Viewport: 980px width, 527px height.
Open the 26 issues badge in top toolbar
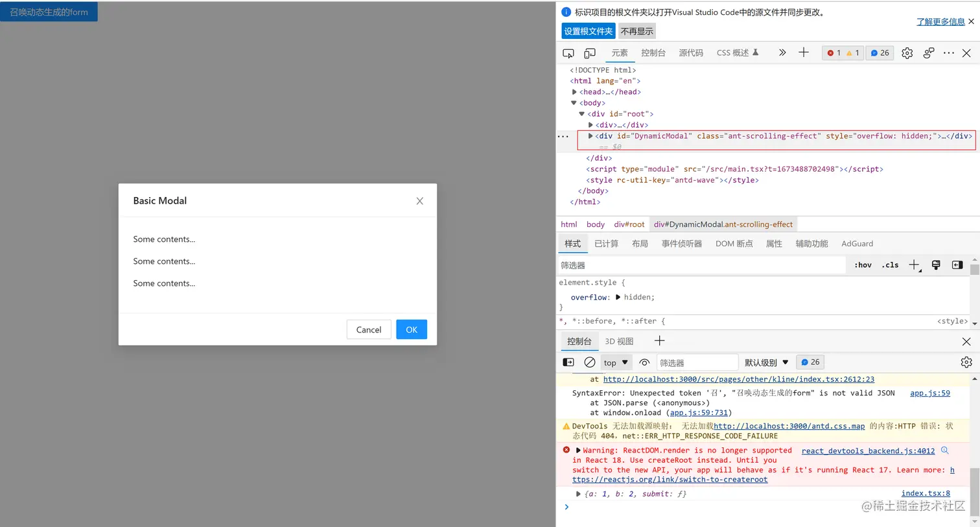880,53
